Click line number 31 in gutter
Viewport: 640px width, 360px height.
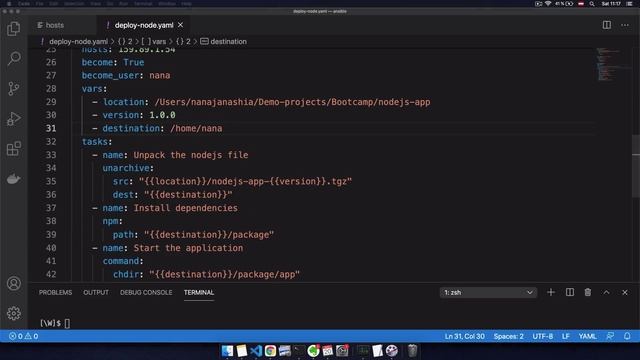pyautogui.click(x=51, y=128)
